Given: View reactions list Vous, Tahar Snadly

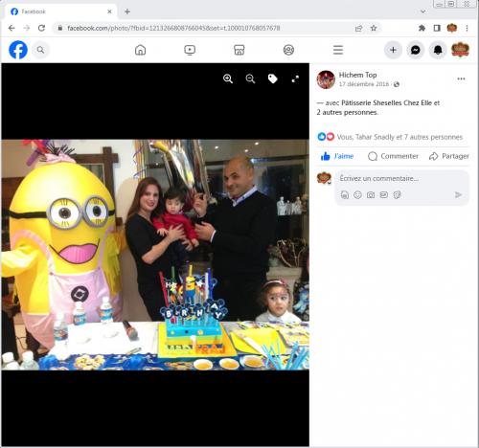Looking at the screenshot, I should 399,137.
